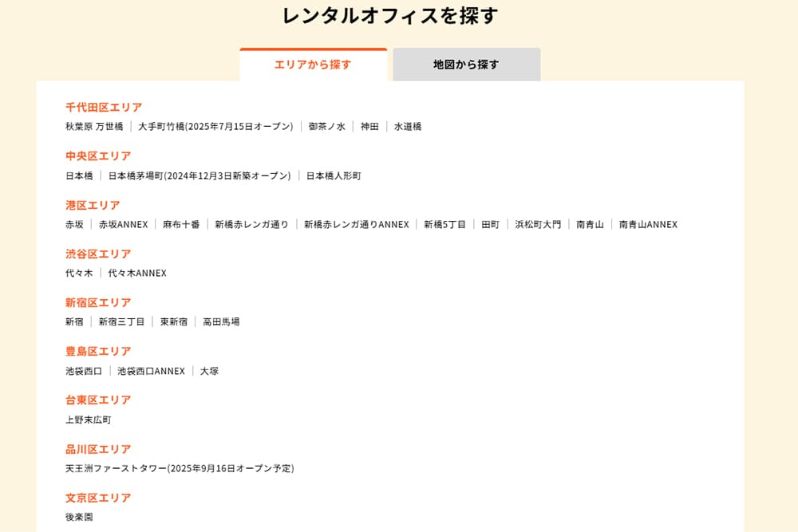Select the 高田馬場 office link
Screen dimensions: 798x532
pos(221,322)
